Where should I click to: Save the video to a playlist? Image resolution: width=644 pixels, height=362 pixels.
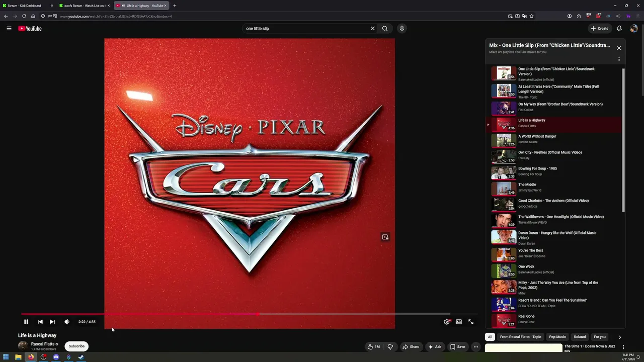tap(457, 346)
